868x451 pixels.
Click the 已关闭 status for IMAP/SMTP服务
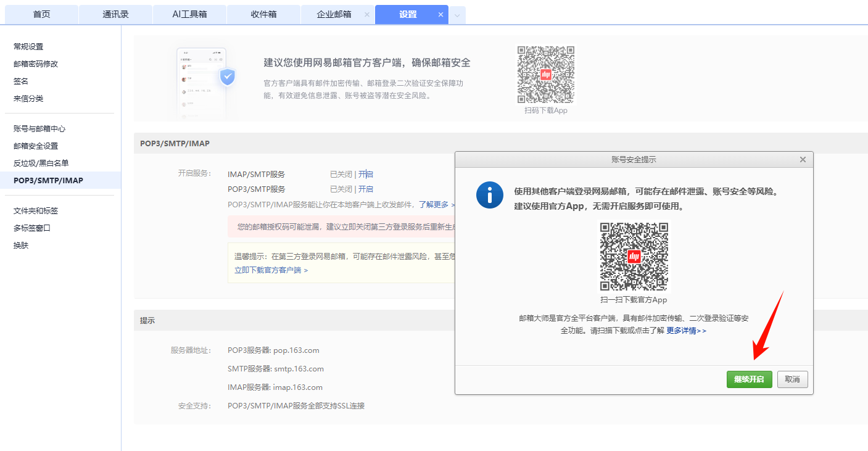pyautogui.click(x=341, y=174)
